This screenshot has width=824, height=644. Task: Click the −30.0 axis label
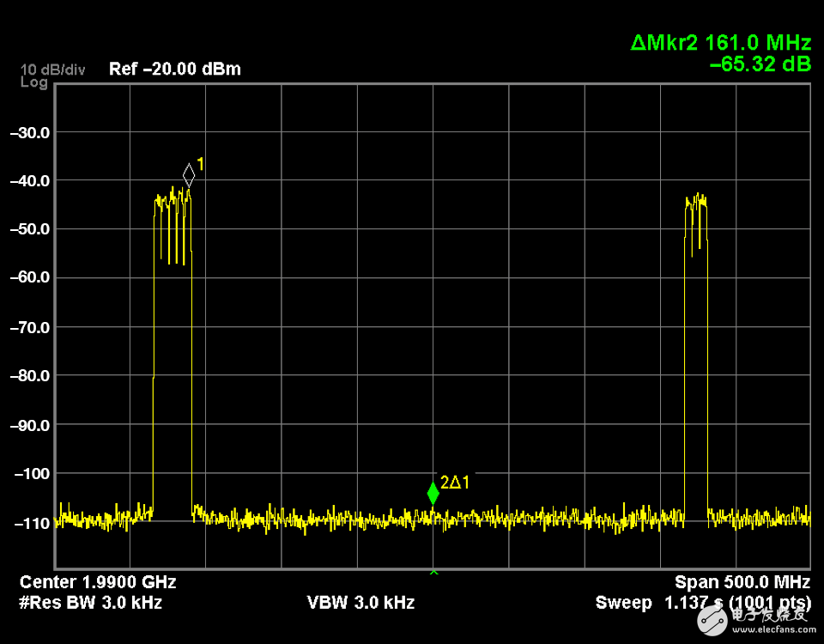point(29,132)
